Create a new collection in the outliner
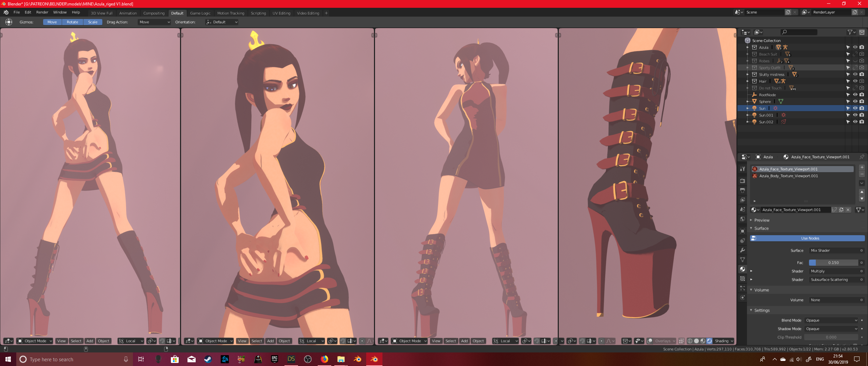Viewport: 868px width, 366px height. pos(862,32)
